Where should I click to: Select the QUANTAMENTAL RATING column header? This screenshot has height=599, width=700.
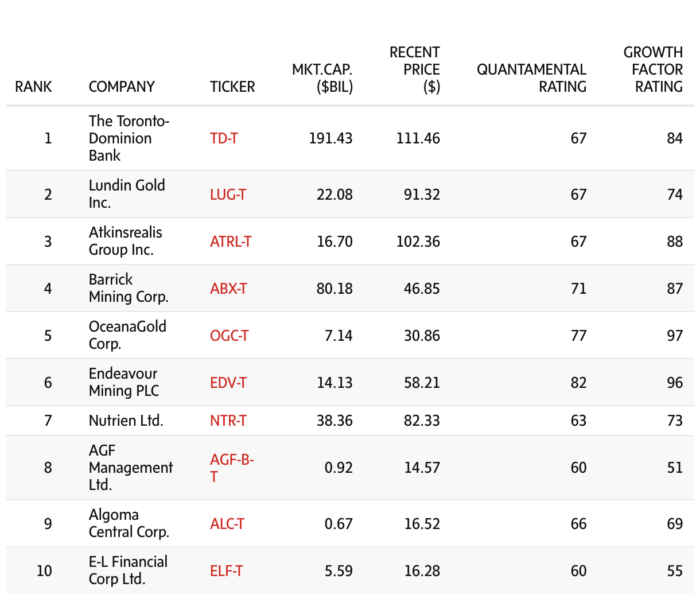point(531,78)
